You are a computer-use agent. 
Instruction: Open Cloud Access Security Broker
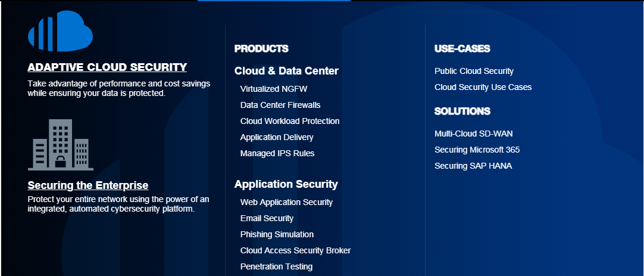295,250
